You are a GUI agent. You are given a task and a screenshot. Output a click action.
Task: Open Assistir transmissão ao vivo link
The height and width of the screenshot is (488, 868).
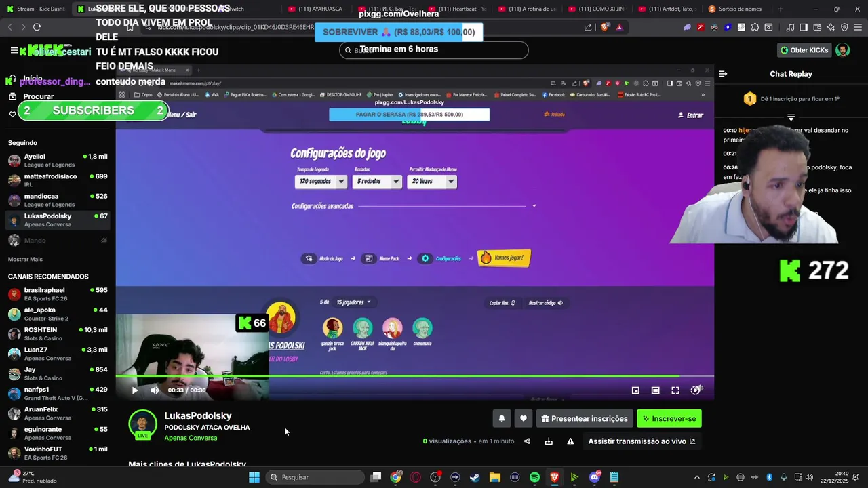click(x=642, y=441)
